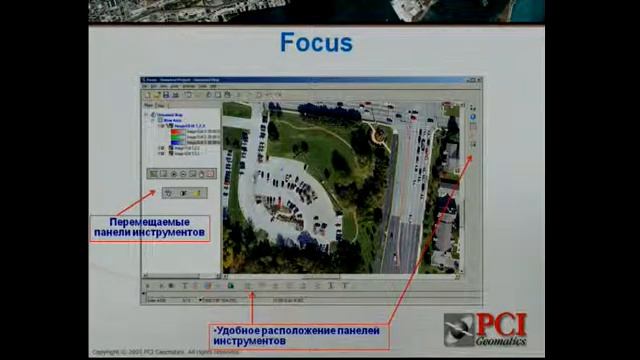640x360 pixels.
Task: Open the File menu in the Focus window
Action: tap(145, 86)
